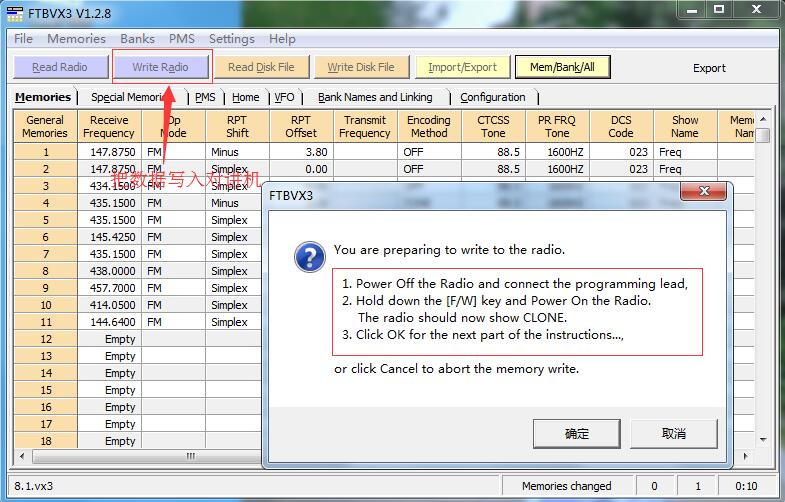Switch to Bank Names and Linking tab
The image size is (785, 502).
(x=375, y=97)
